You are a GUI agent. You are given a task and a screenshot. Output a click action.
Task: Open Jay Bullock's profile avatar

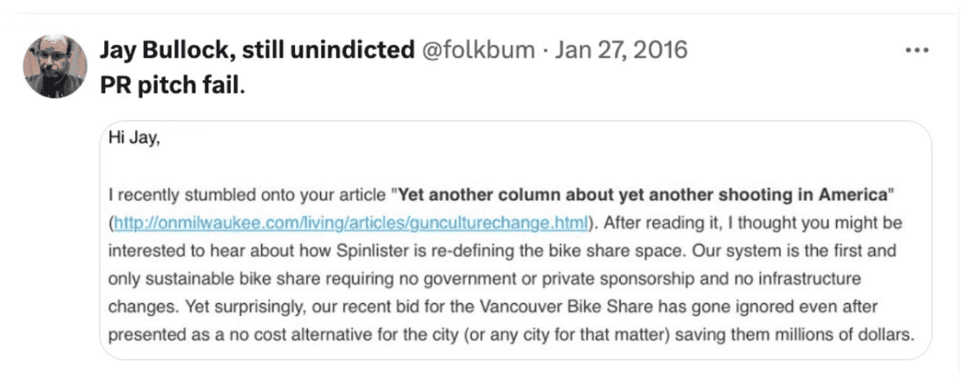[x=55, y=66]
